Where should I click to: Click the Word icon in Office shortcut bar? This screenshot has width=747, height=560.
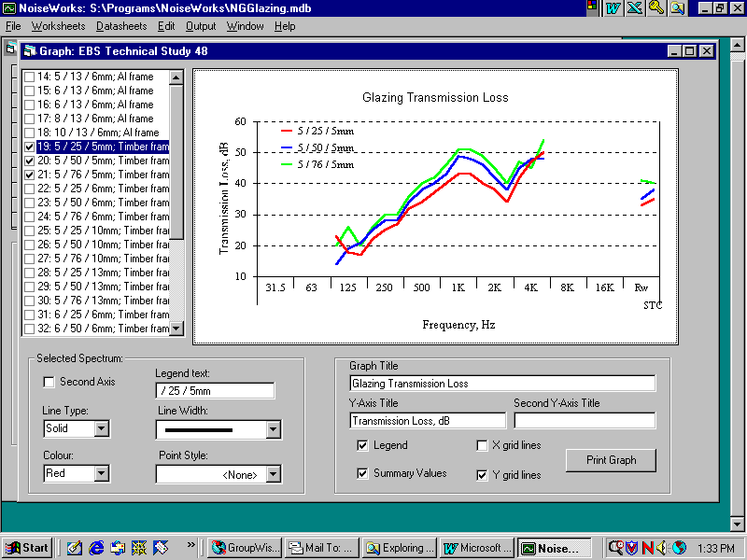[x=613, y=8]
